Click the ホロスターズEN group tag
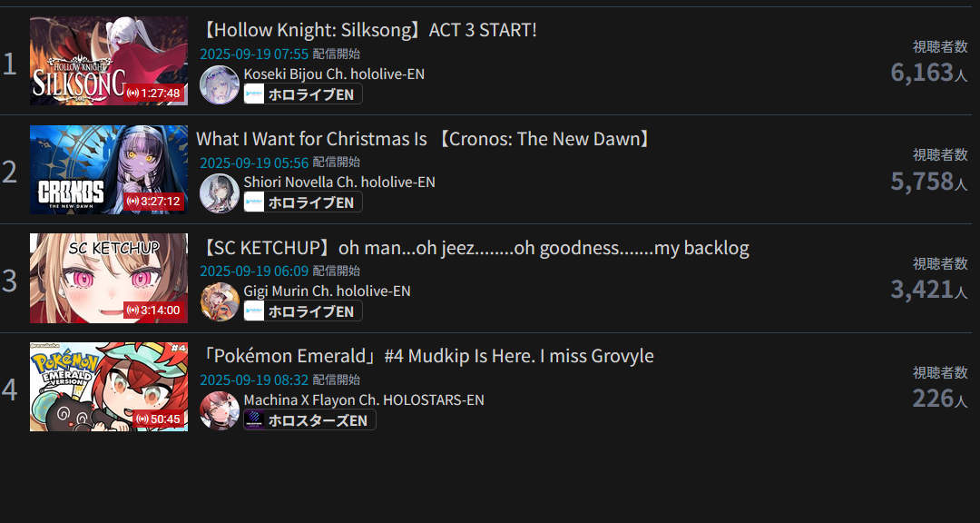Image resolution: width=980 pixels, height=523 pixels. (310, 419)
